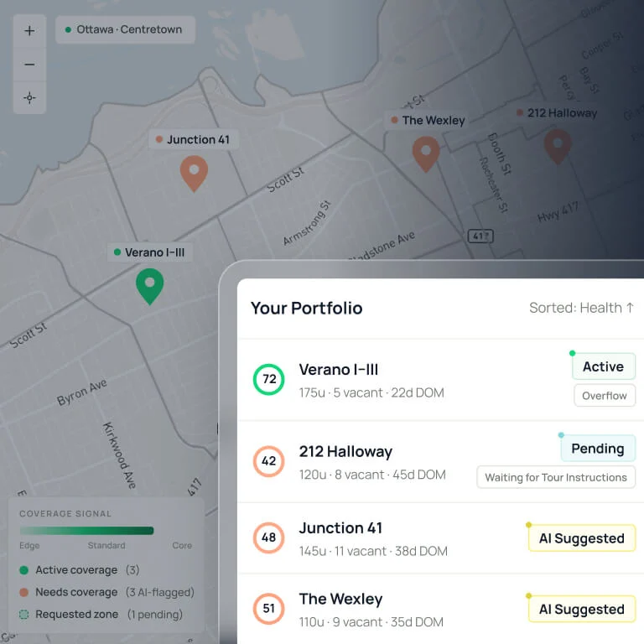Click the Coverage Signal gradient bar
The width and height of the screenshot is (644, 644).
click(x=86, y=531)
